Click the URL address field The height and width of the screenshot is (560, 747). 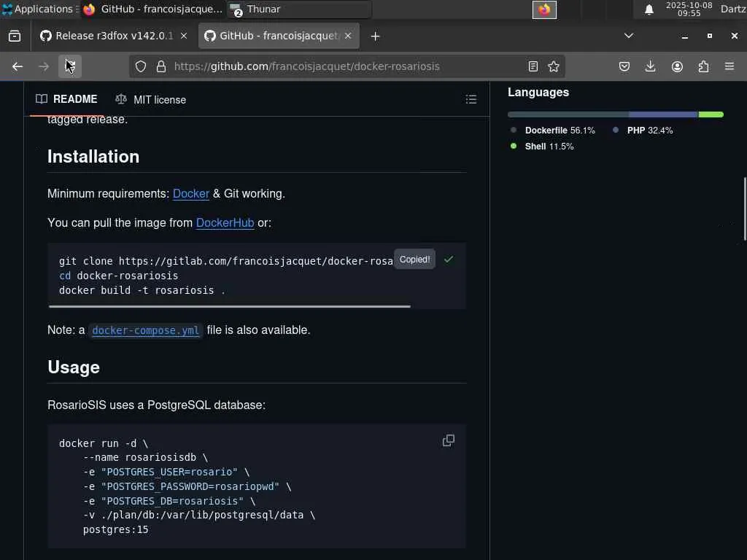(x=348, y=66)
